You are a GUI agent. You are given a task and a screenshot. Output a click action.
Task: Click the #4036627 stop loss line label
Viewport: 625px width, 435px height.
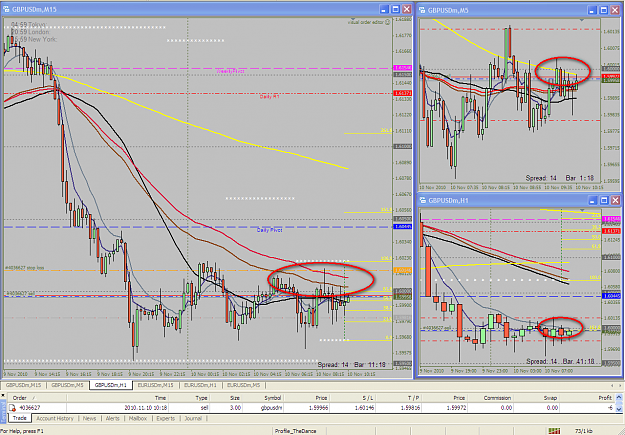click(x=24, y=268)
